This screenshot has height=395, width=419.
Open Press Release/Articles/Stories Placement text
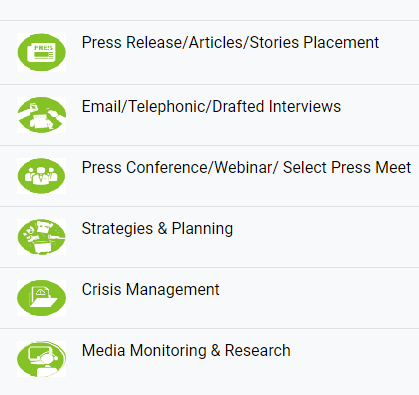click(x=230, y=43)
